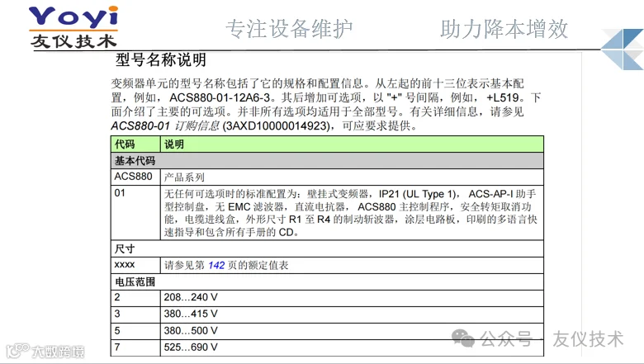Select the heading 型号名称说明
The image size is (644, 364).
[x=161, y=60]
